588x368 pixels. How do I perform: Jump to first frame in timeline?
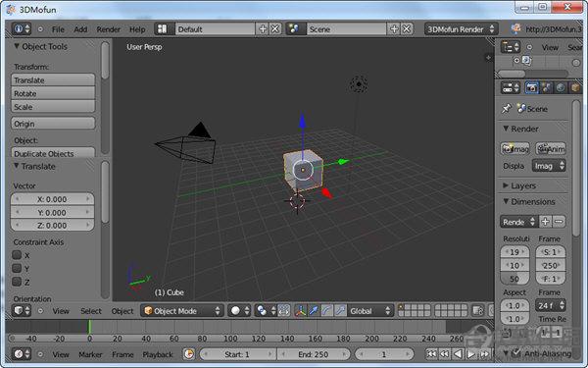click(431, 354)
